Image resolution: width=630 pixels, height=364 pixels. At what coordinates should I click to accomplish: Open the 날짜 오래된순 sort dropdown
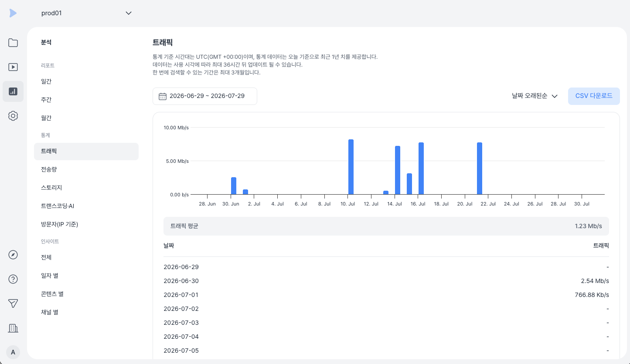535,96
